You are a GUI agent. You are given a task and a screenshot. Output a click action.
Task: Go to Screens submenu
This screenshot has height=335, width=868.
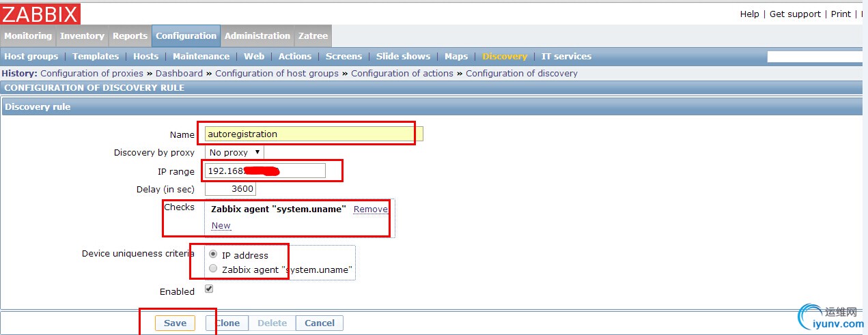tap(344, 57)
